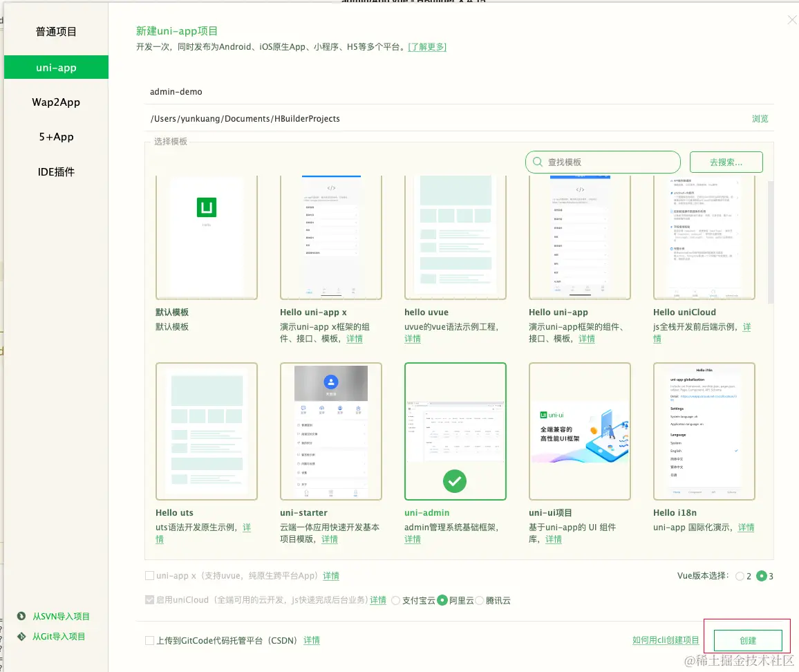Select the 腾讯云 radio button

point(479,601)
